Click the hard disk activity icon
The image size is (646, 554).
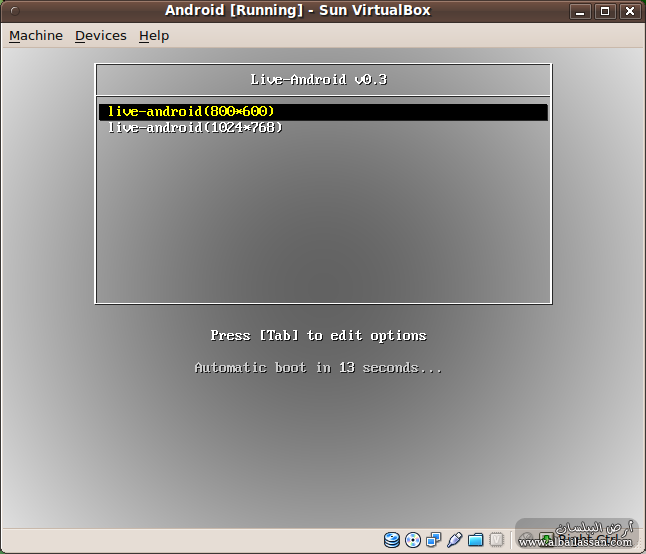click(391, 540)
